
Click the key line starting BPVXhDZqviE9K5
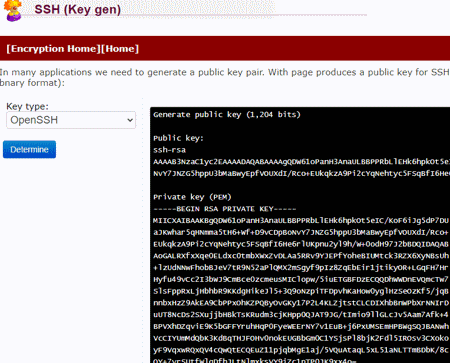pos(301,326)
